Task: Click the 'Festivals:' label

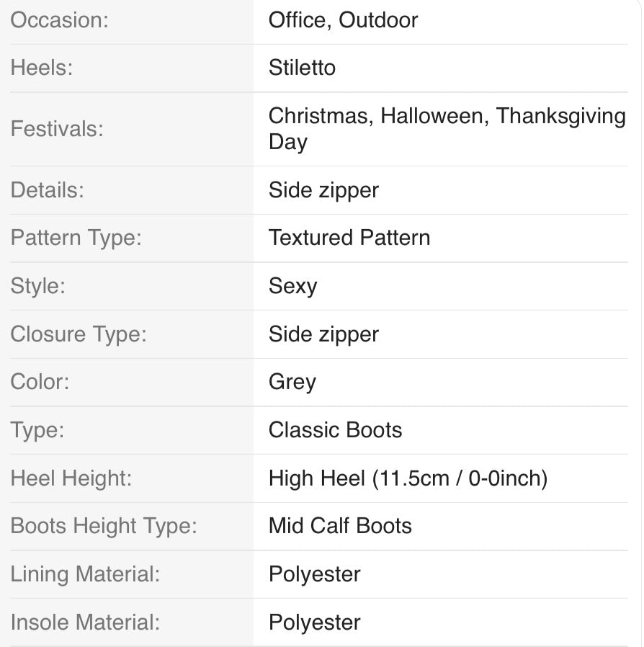Action: [x=57, y=129]
